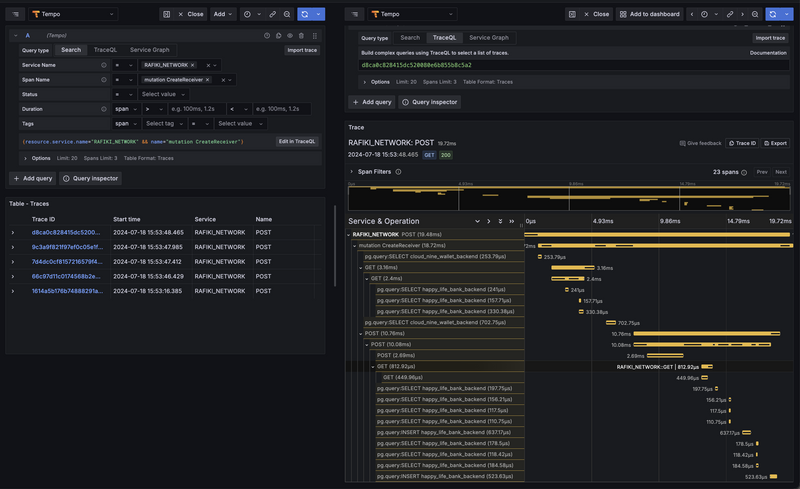Expand trace row d8ca0c828415dc5200

(x=13, y=233)
